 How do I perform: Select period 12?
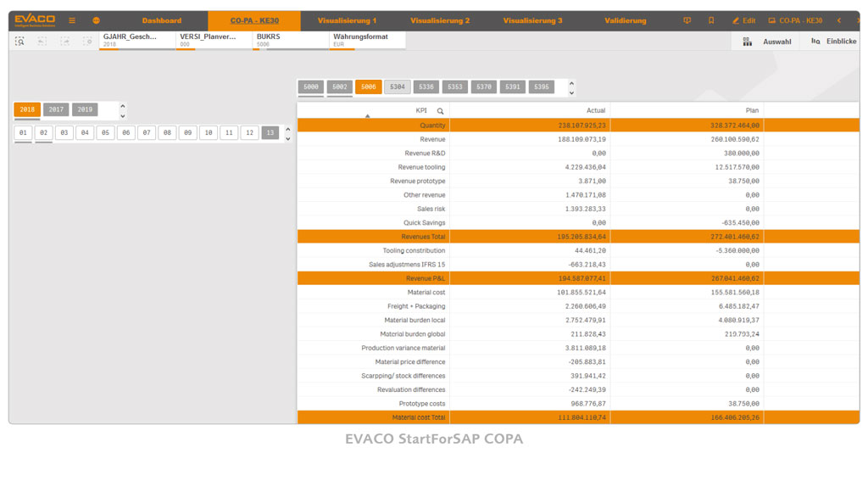[250, 133]
